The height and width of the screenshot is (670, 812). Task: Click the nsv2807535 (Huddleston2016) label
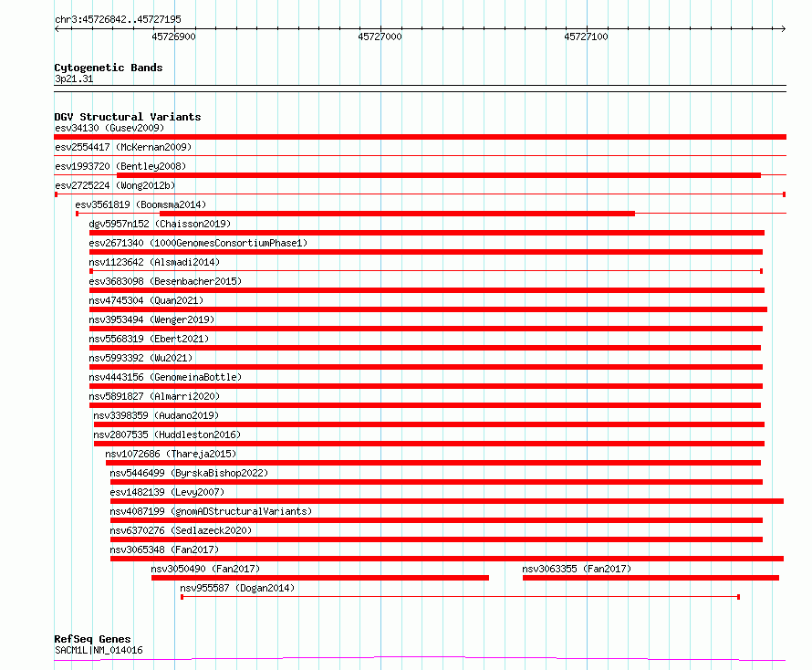pos(167,434)
